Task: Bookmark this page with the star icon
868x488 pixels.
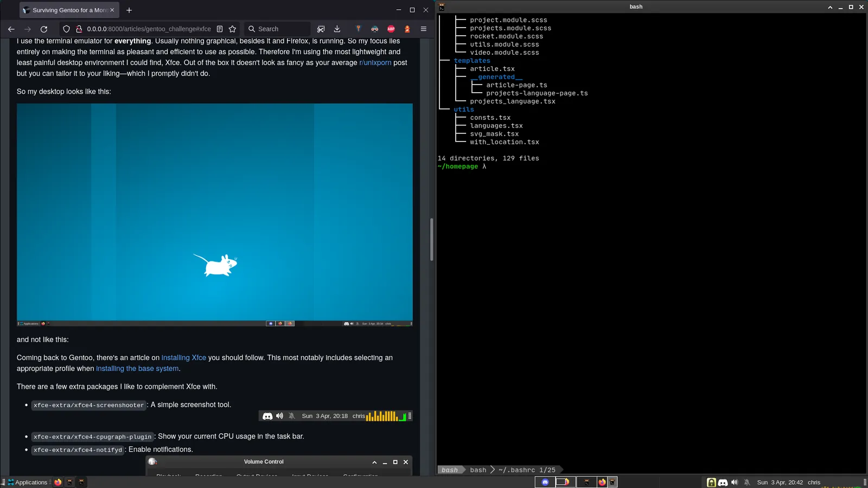Action: (x=232, y=29)
